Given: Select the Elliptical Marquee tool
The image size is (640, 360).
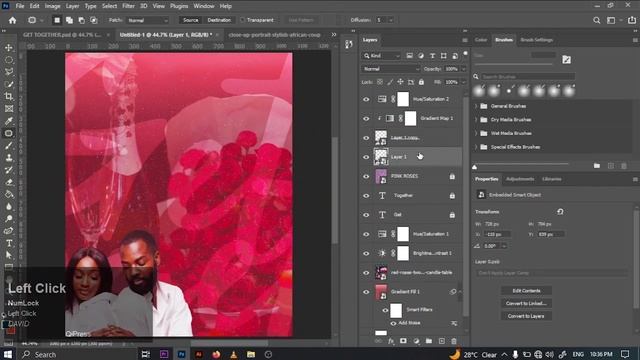Looking at the screenshot, I should coord(9,60).
